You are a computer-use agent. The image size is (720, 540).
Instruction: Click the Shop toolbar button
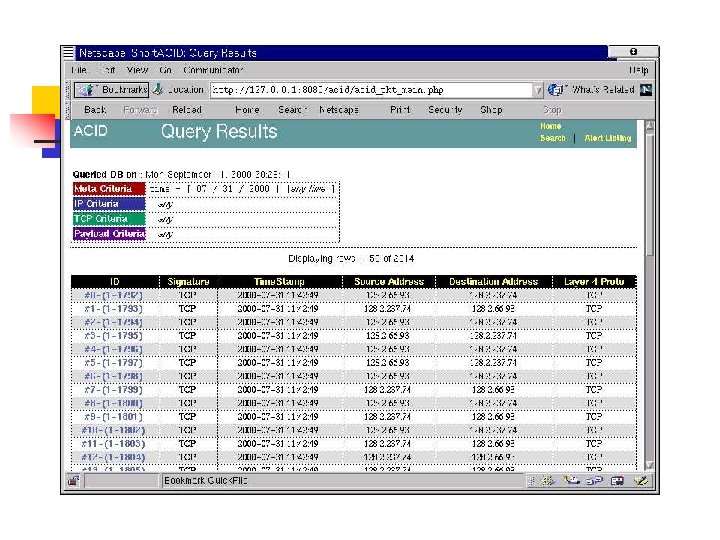491,110
